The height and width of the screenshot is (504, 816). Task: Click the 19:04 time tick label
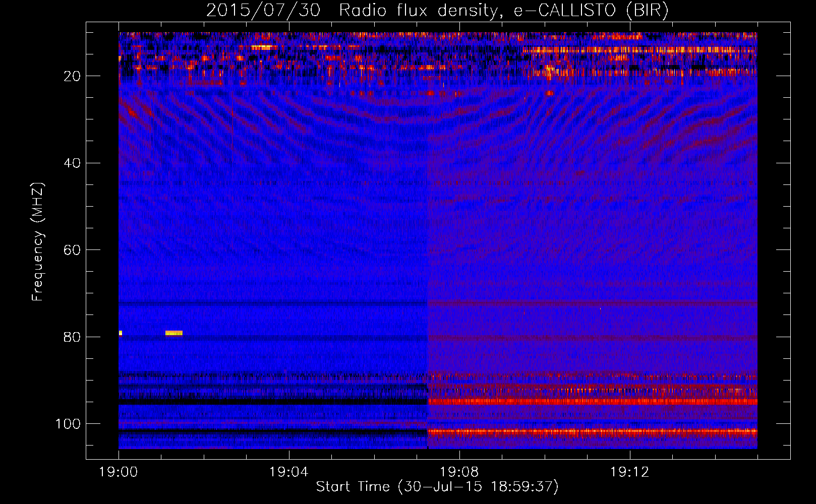point(289,472)
